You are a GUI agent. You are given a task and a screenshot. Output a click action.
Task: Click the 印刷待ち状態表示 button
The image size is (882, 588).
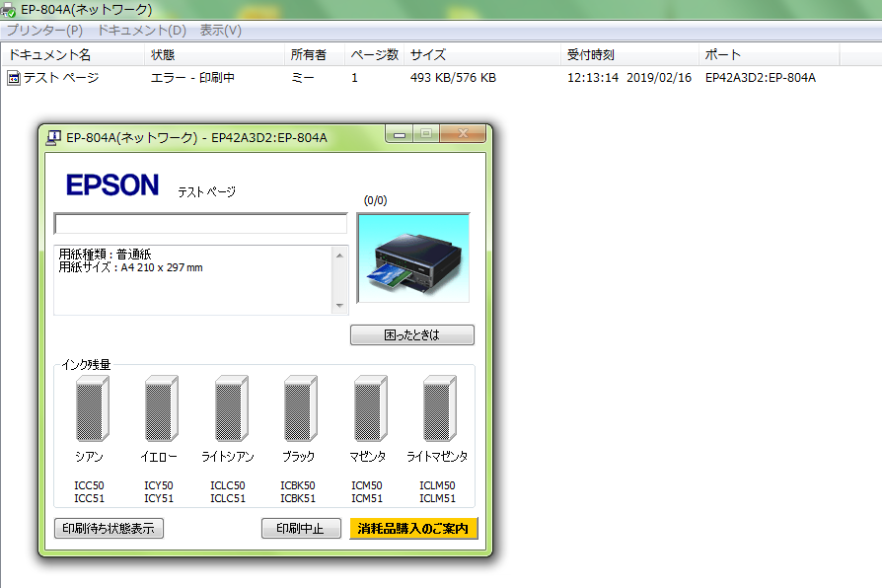pyautogui.click(x=109, y=529)
